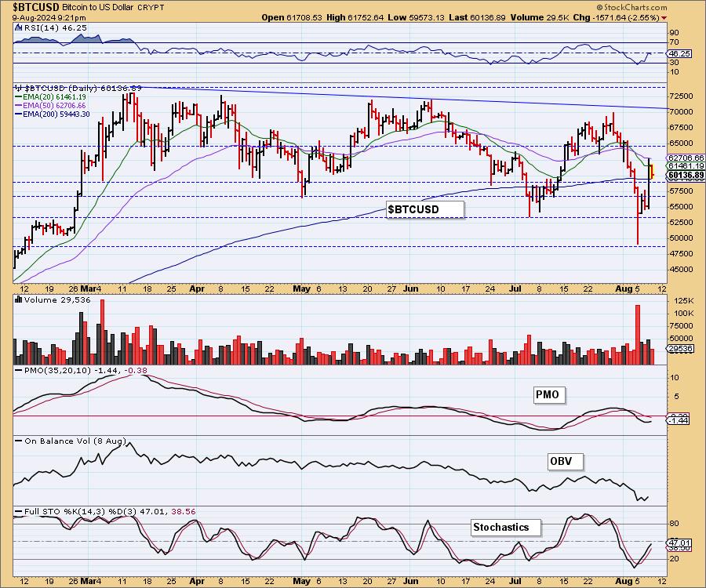Click the RSI(14) 46.25 indicator label
706x588 pixels.
(56, 27)
